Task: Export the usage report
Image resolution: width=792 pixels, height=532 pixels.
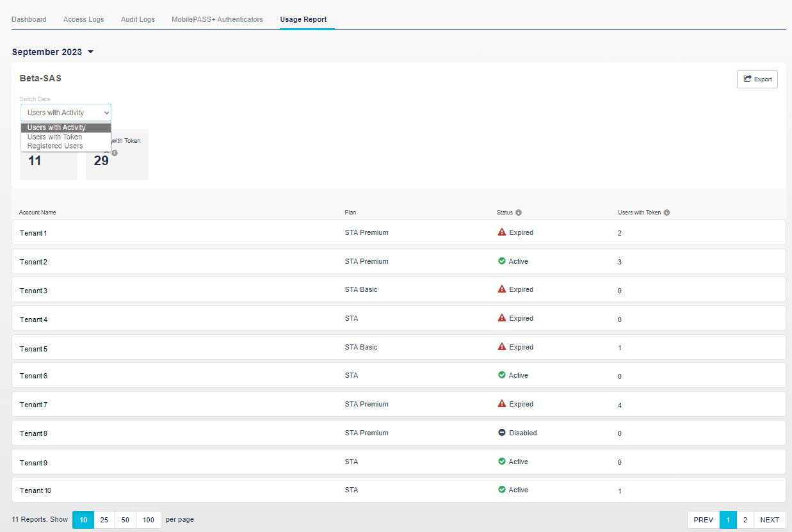Action: coord(757,79)
